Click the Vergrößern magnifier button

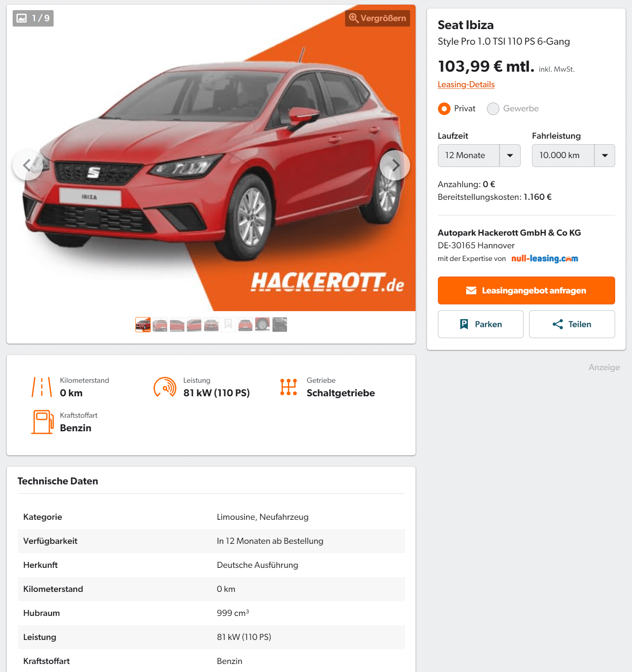coord(377,18)
